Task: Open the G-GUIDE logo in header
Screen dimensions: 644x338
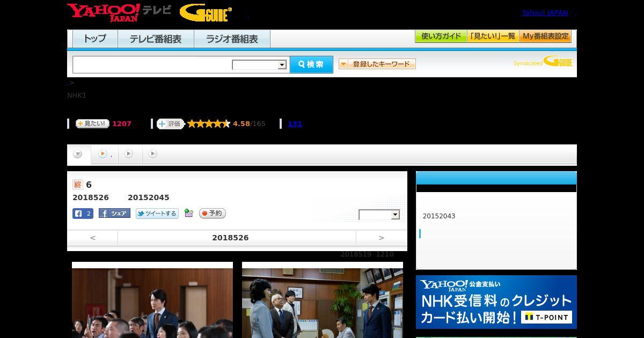Action: [206, 13]
